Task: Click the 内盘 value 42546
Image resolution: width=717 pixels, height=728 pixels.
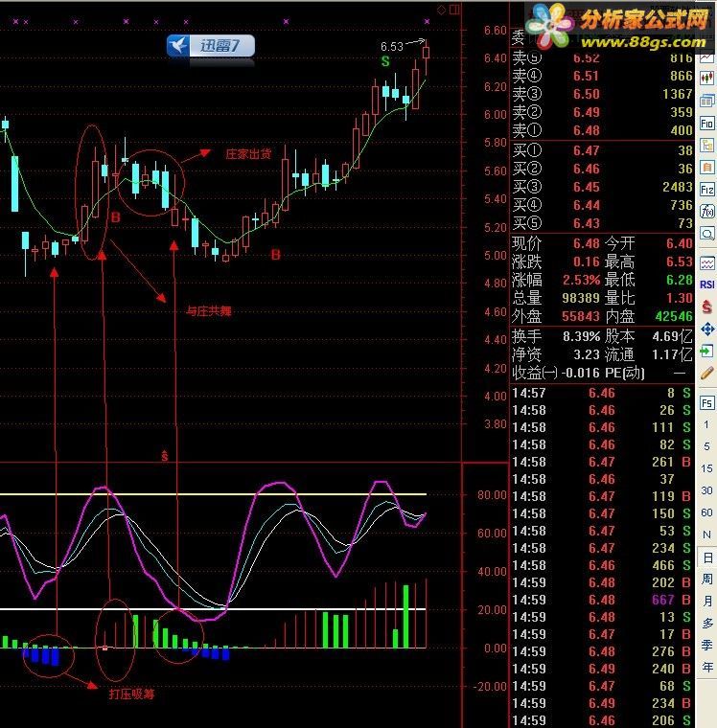Action: 674,316
